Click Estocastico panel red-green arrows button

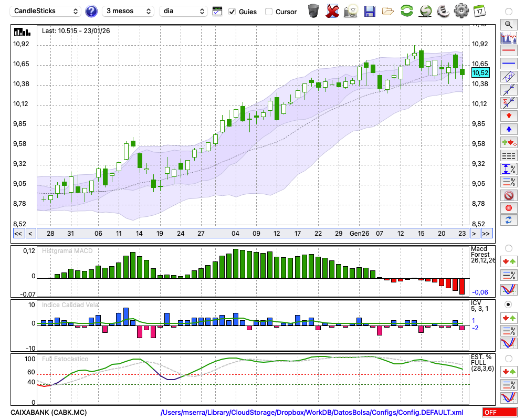[509, 372]
